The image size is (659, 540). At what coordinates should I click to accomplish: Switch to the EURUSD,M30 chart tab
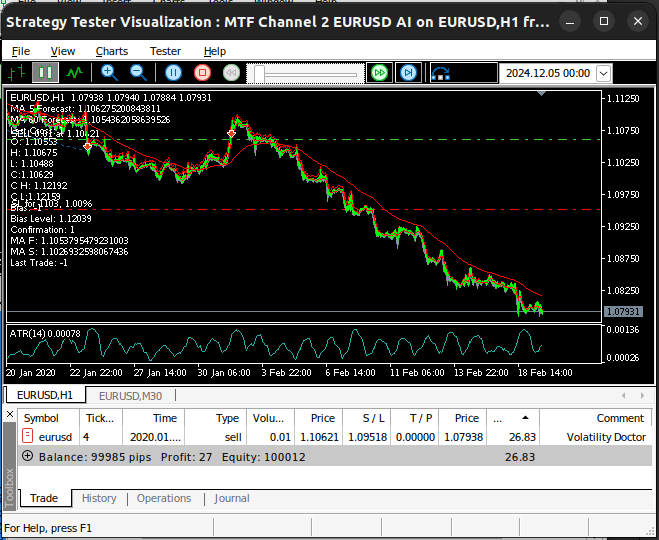point(130,396)
